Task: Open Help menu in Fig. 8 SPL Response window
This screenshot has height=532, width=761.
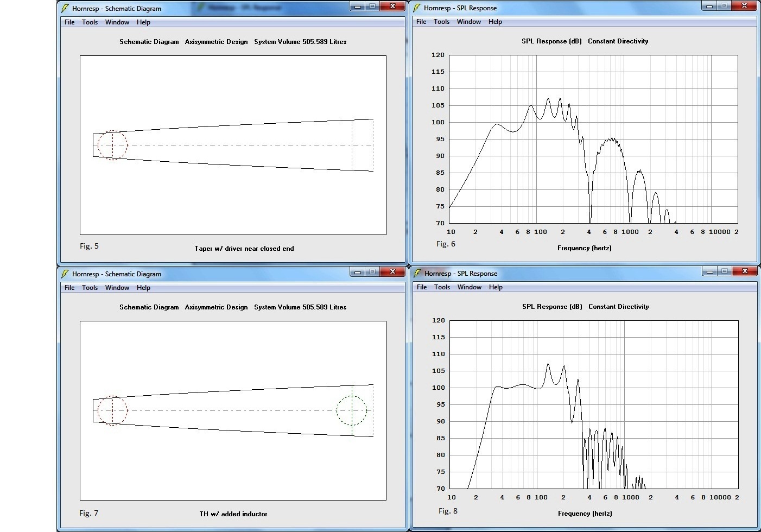Action: (496, 287)
